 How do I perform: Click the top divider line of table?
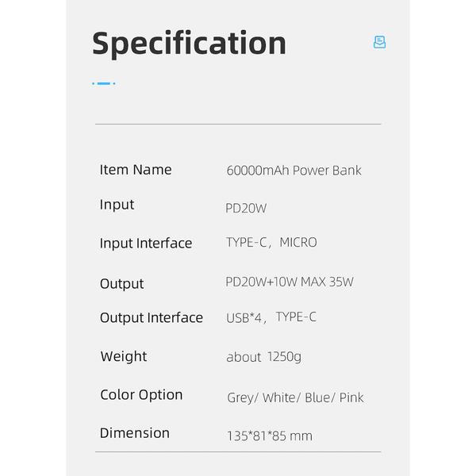[238, 124]
